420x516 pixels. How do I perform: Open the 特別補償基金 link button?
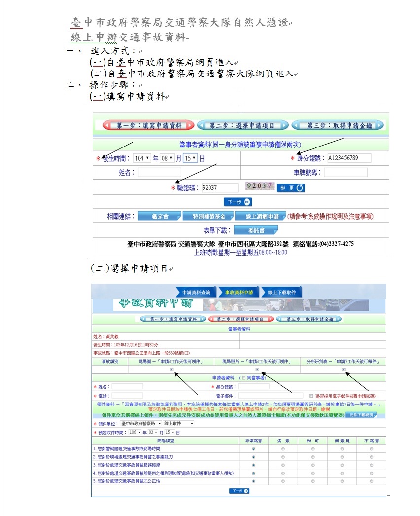coord(205,216)
